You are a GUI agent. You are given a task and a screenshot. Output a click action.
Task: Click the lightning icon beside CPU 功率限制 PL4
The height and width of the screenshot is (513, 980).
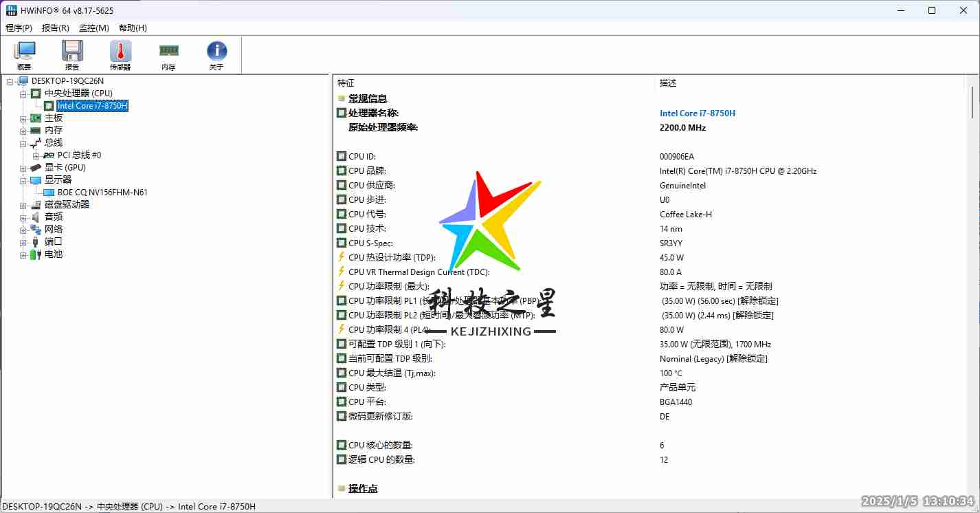341,329
